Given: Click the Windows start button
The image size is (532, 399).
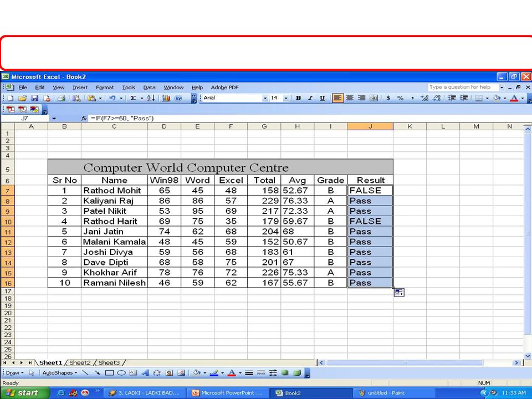Looking at the screenshot, I should point(25,393).
